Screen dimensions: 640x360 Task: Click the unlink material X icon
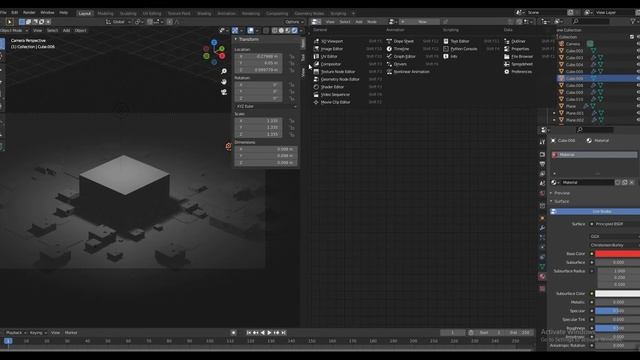[631, 182]
